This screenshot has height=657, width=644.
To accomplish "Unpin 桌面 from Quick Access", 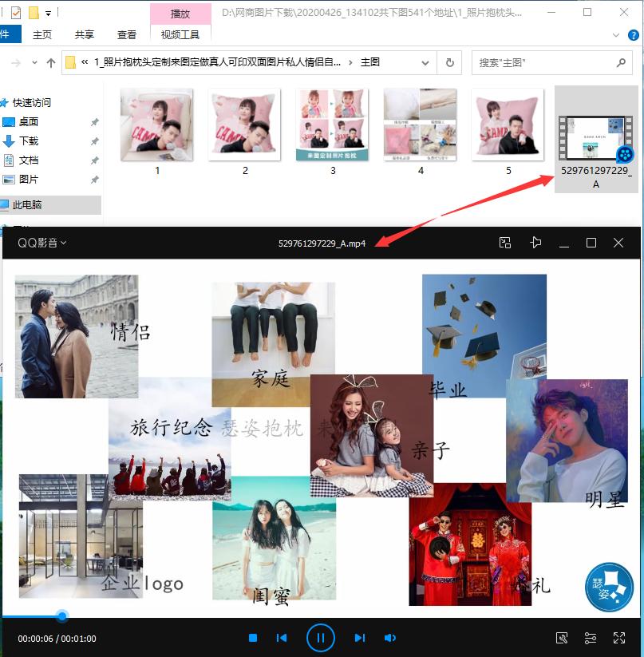I will [x=94, y=121].
